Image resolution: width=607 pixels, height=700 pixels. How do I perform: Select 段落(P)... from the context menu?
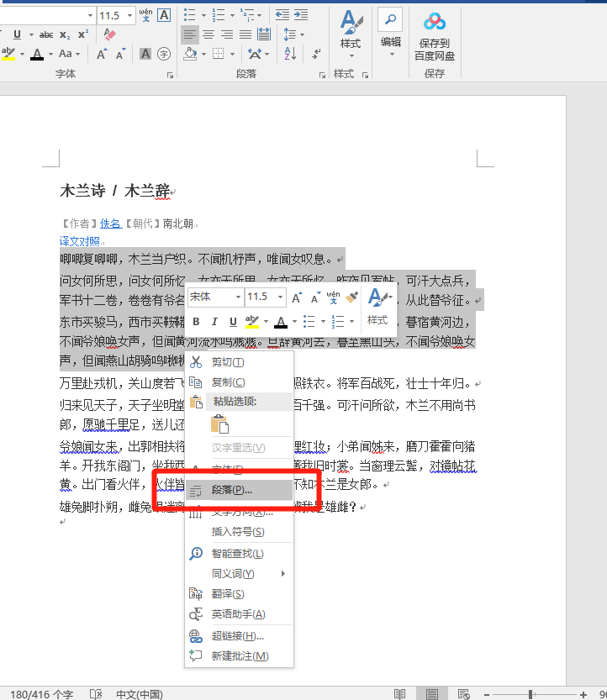pyautogui.click(x=231, y=490)
